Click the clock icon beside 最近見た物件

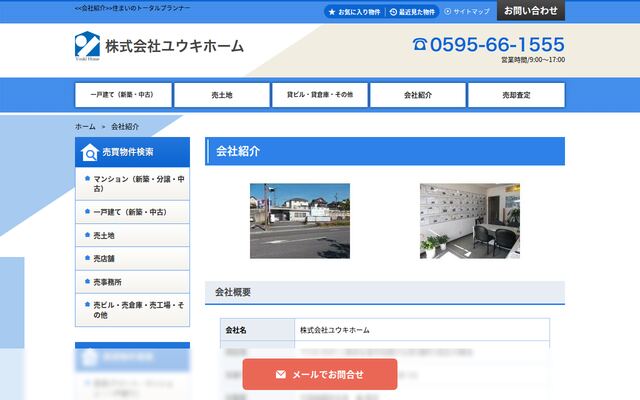click(x=393, y=12)
